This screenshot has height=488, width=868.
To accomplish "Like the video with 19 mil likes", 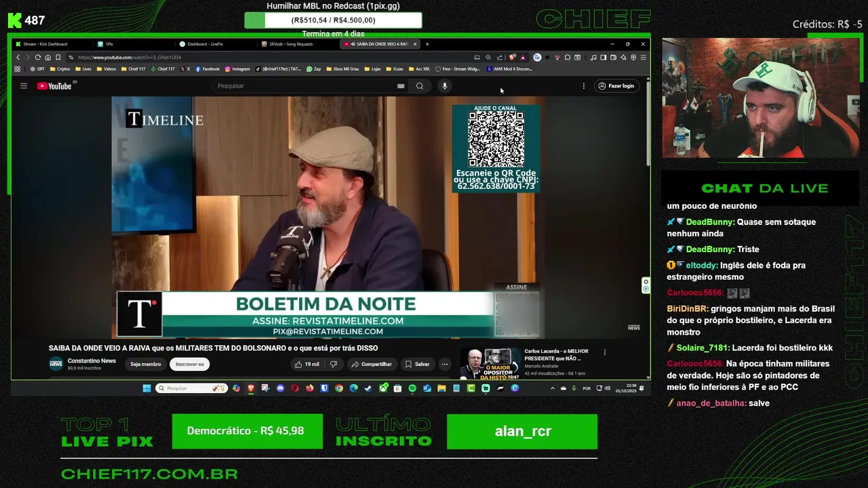I will (307, 364).
